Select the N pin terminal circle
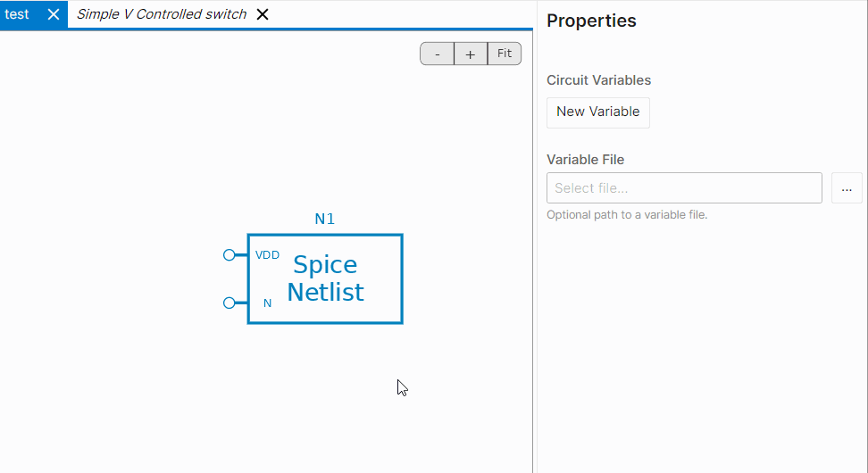The image size is (868, 473). coord(230,303)
